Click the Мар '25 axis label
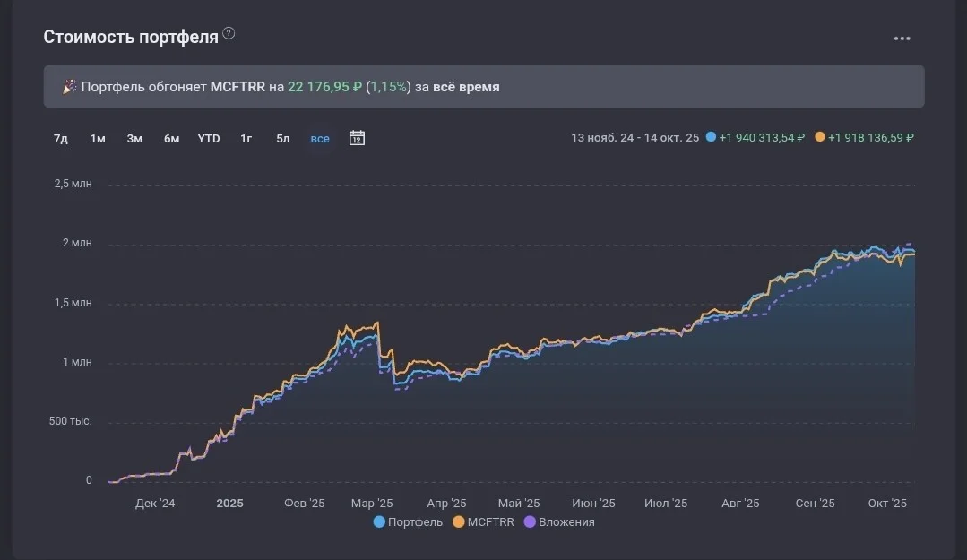 pos(372,504)
